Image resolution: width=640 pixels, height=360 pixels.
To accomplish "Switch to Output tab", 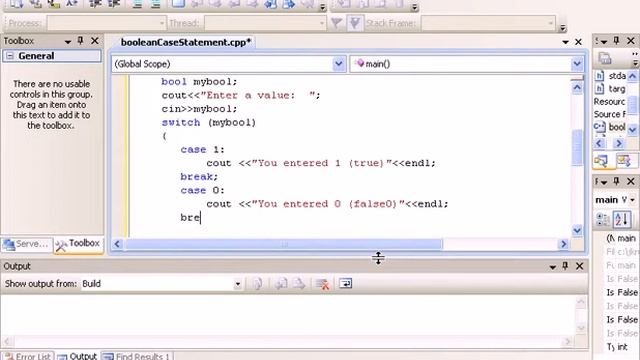I will (77, 356).
